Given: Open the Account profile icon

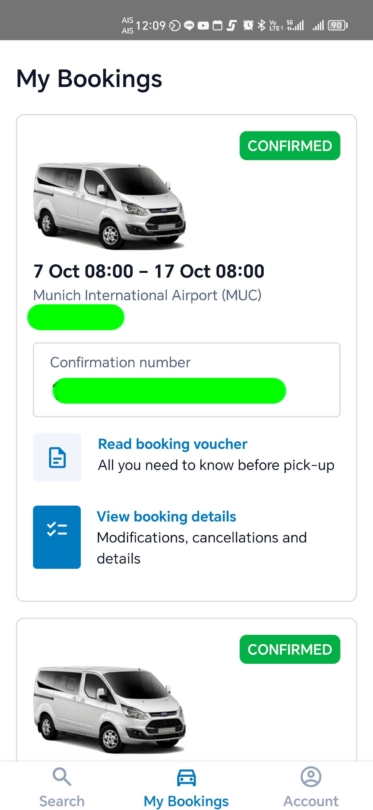Looking at the screenshot, I should pos(310,776).
